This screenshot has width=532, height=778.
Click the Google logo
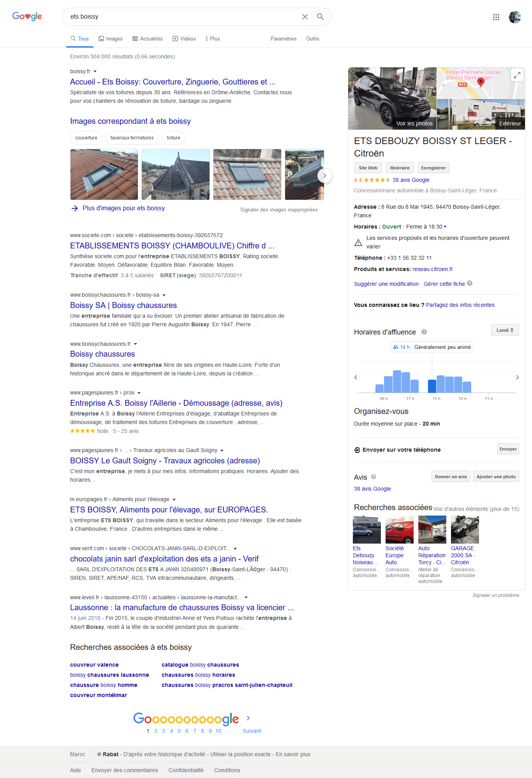[x=27, y=16]
